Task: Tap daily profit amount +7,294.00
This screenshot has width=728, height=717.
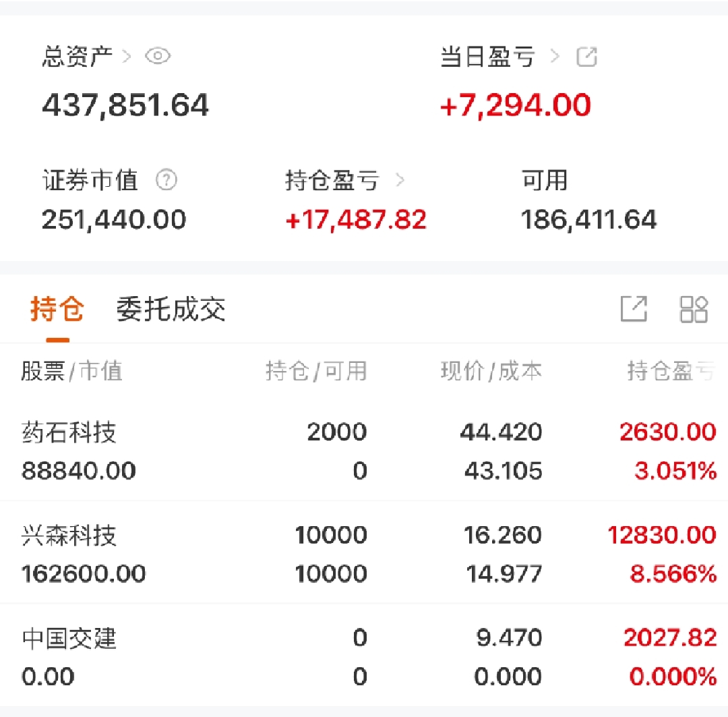Action: (516, 105)
